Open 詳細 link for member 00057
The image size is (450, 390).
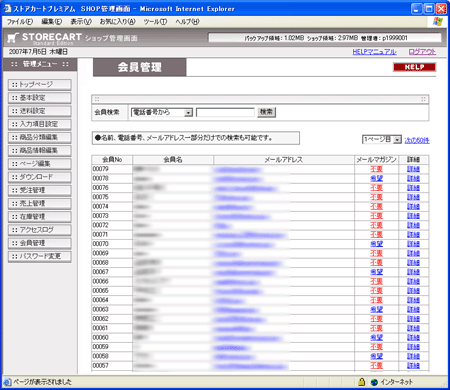pos(413,366)
